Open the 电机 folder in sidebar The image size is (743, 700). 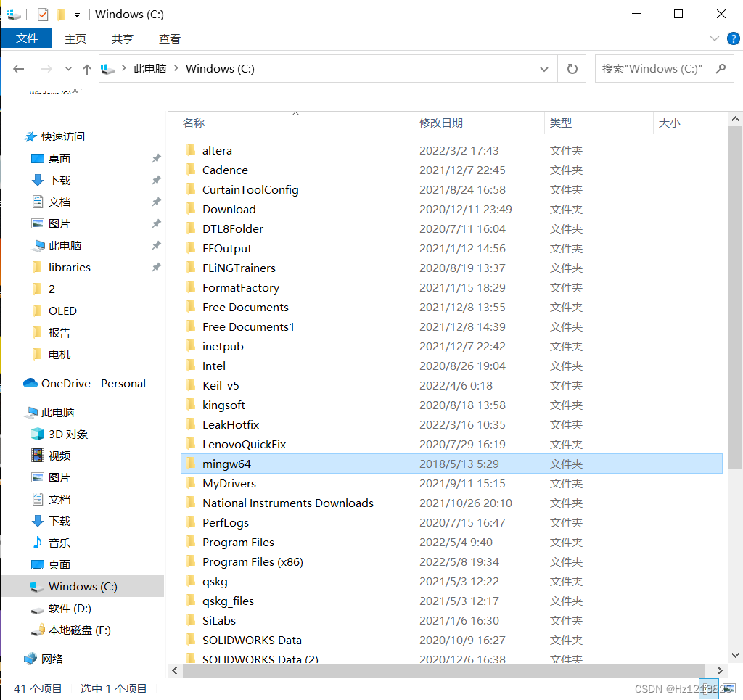coord(59,355)
